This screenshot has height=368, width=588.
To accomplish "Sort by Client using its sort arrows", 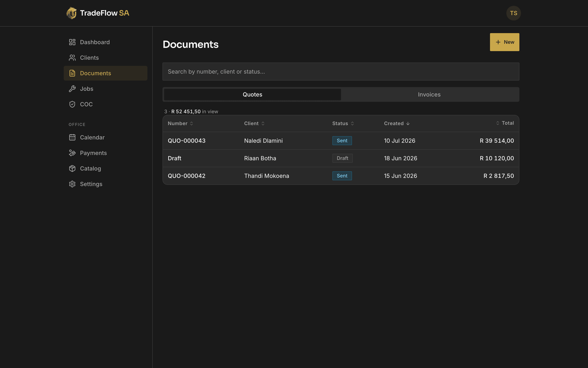I will pos(263,124).
